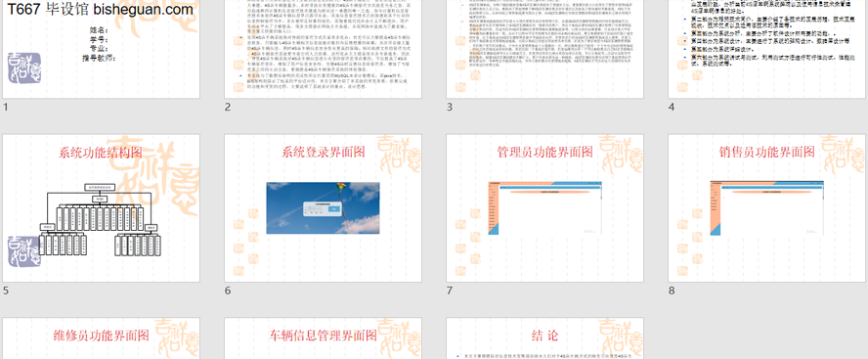The image size is (868, 359).
Task: Click slide number label 5
Action: 6,291
